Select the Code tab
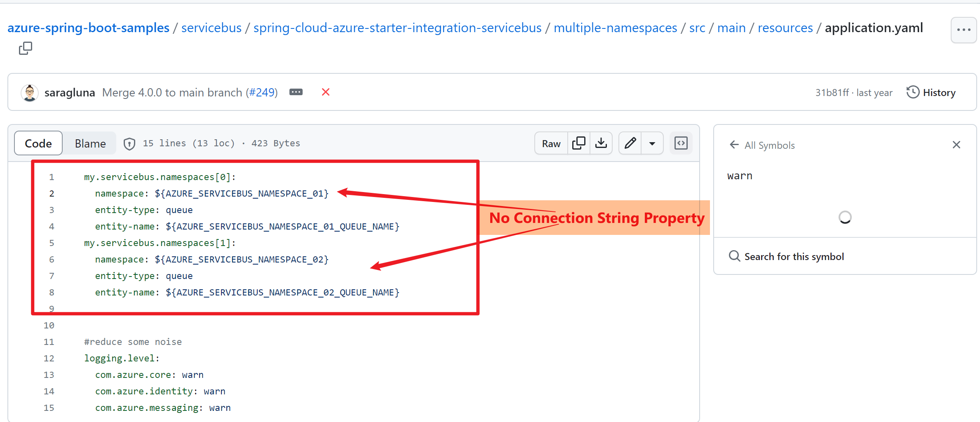This screenshot has height=422, width=980. (x=38, y=143)
